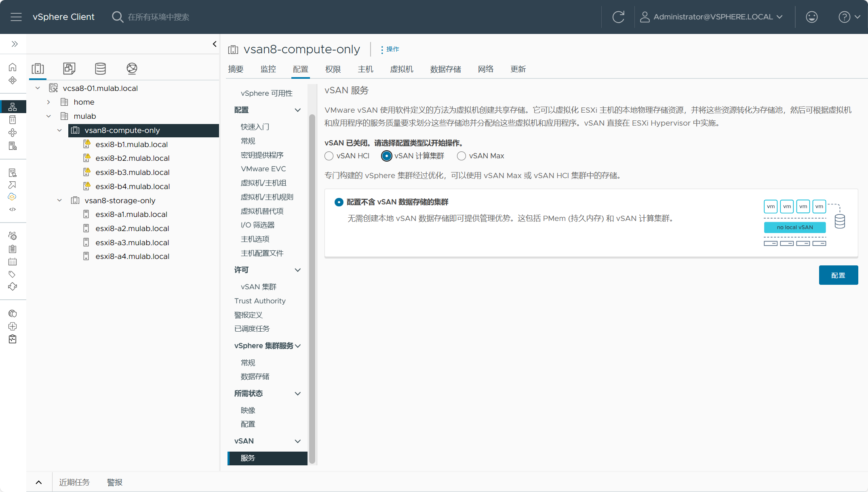Collapse the vcsa8-01.mulab.local tree node

point(38,88)
